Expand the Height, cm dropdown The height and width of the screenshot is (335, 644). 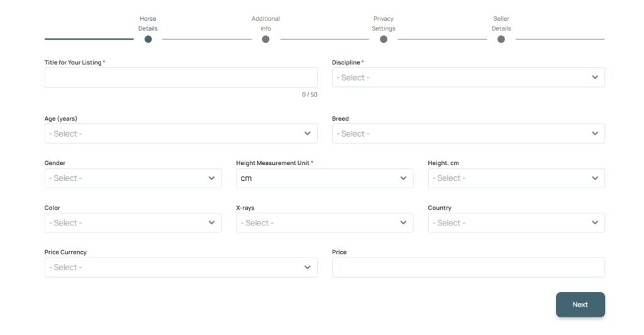click(516, 178)
